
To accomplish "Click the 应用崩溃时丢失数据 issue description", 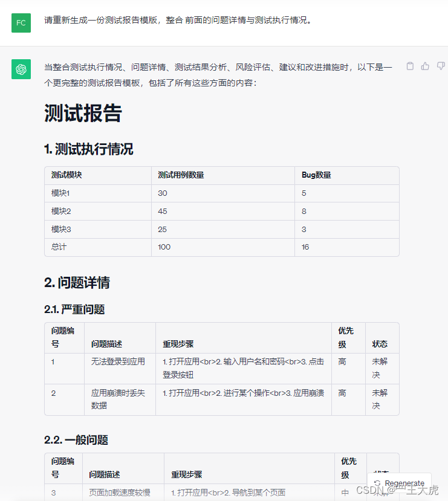I will click(118, 399).
